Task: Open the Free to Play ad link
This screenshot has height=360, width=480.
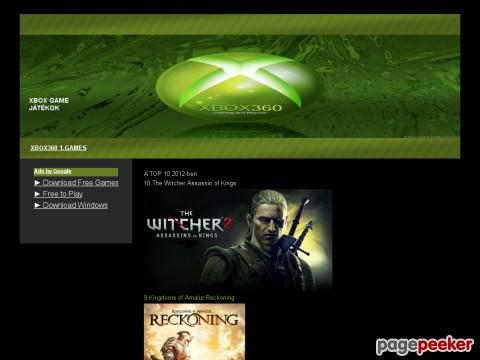Action: [58, 194]
